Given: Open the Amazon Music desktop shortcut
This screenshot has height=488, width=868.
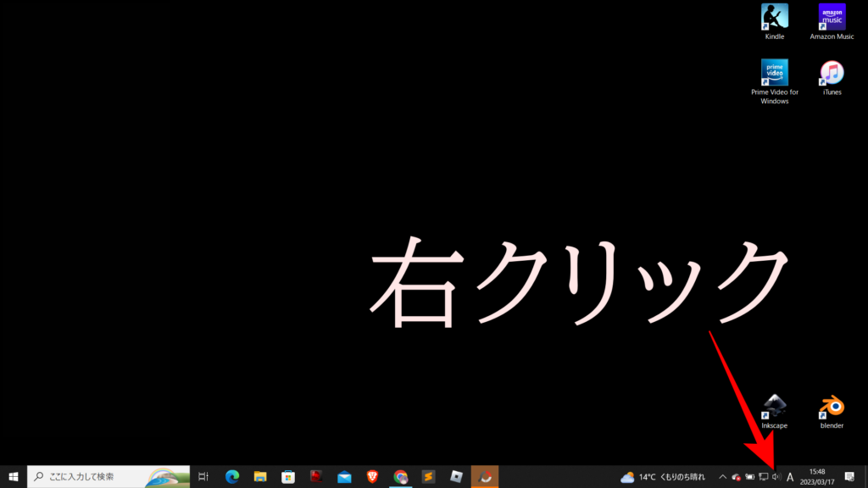Looking at the screenshot, I should 832,18.
